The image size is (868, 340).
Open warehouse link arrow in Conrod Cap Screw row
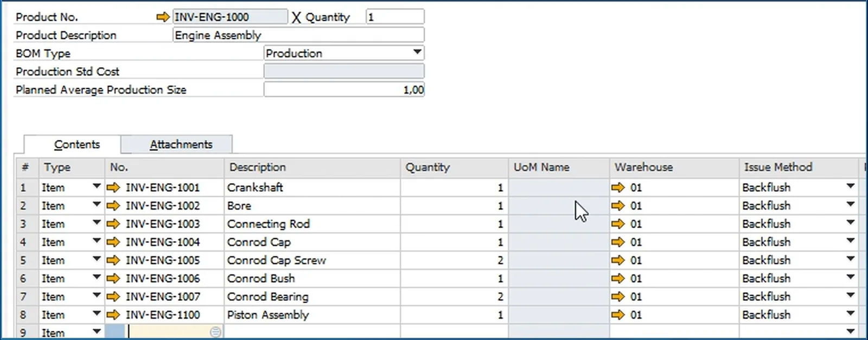(x=618, y=261)
